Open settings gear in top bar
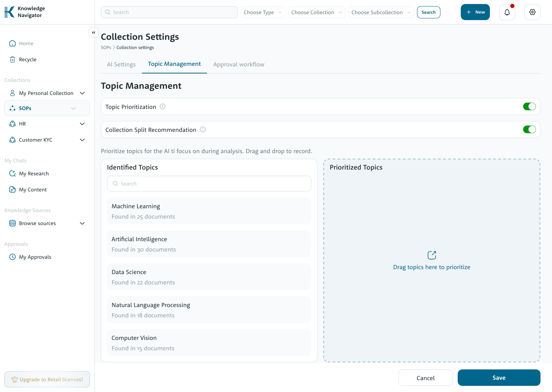552x392 pixels. pos(532,12)
